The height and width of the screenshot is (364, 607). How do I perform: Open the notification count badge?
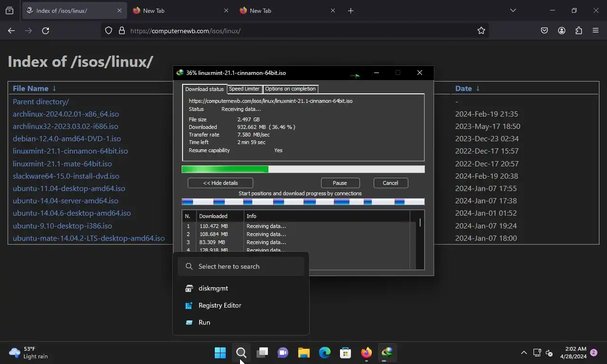(x=593, y=353)
